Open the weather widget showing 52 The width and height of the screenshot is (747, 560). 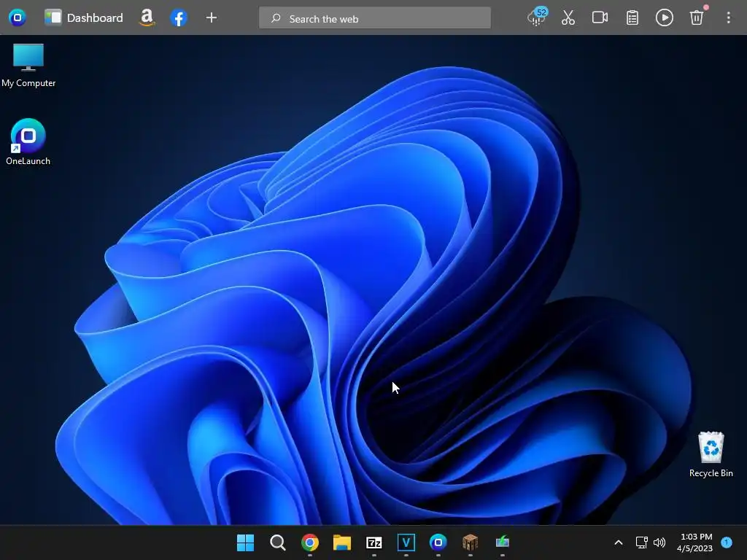point(537,17)
